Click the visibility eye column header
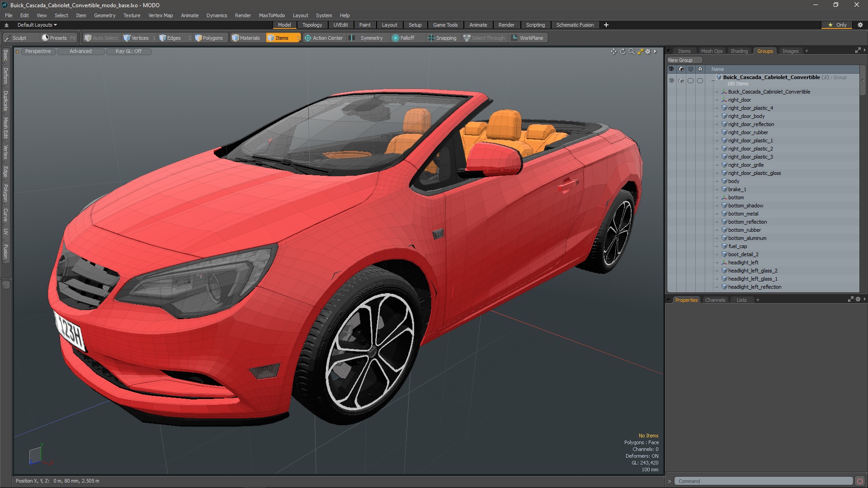 tap(671, 69)
